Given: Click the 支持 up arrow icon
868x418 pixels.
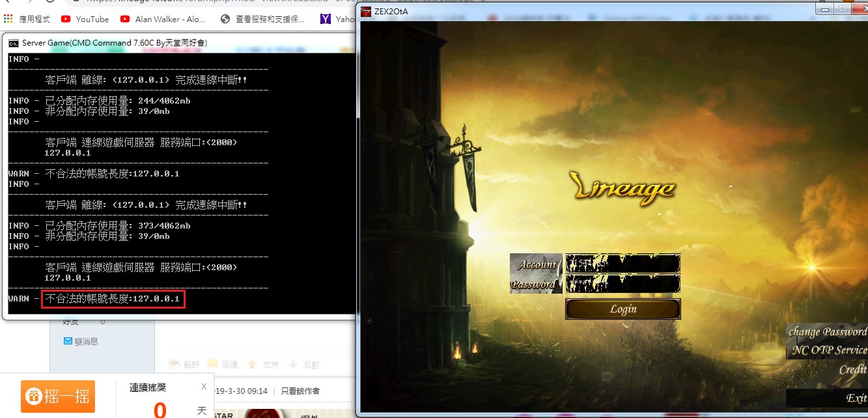Looking at the screenshot, I should coord(252,364).
